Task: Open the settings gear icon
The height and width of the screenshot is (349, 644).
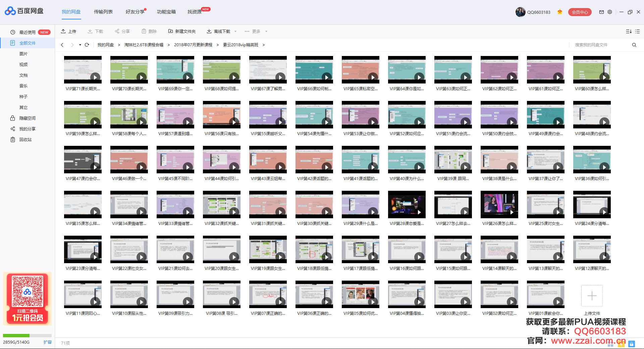Action: (x=610, y=12)
